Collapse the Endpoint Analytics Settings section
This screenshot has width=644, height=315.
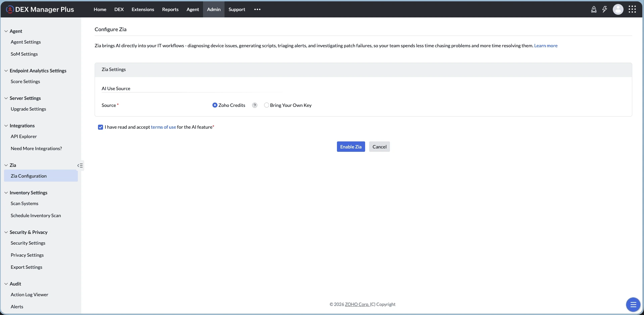(x=6, y=71)
